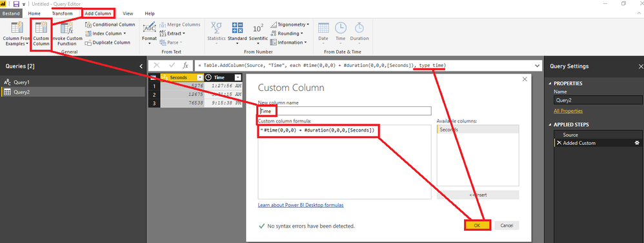Switch to the Transform tab
The width and height of the screenshot is (644, 243).
[62, 14]
